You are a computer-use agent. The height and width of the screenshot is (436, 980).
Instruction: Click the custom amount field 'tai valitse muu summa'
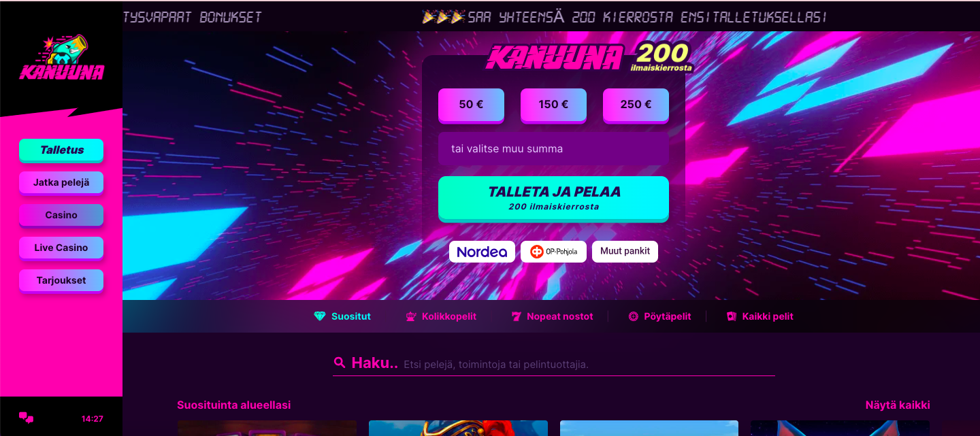click(553, 149)
